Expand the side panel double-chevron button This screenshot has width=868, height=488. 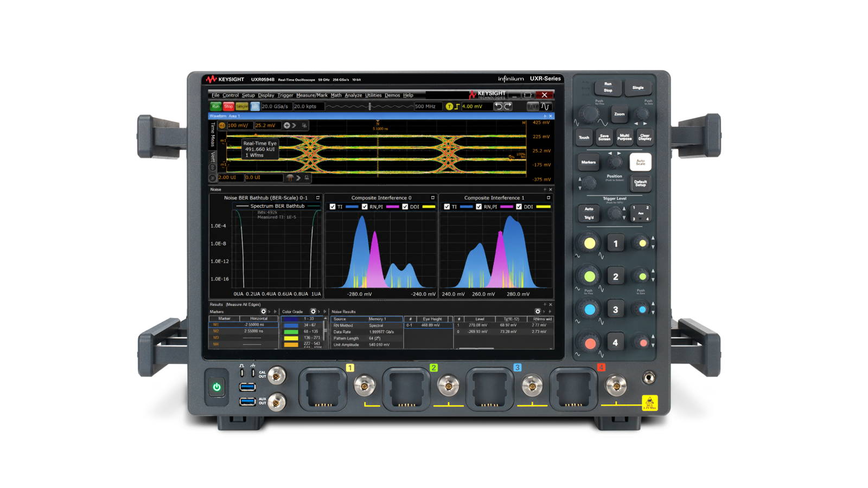[x=213, y=178]
